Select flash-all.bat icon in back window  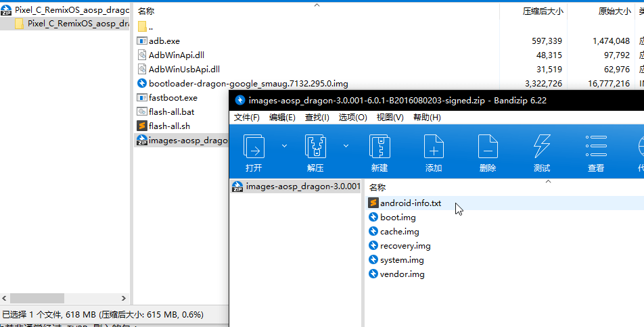[x=141, y=111]
